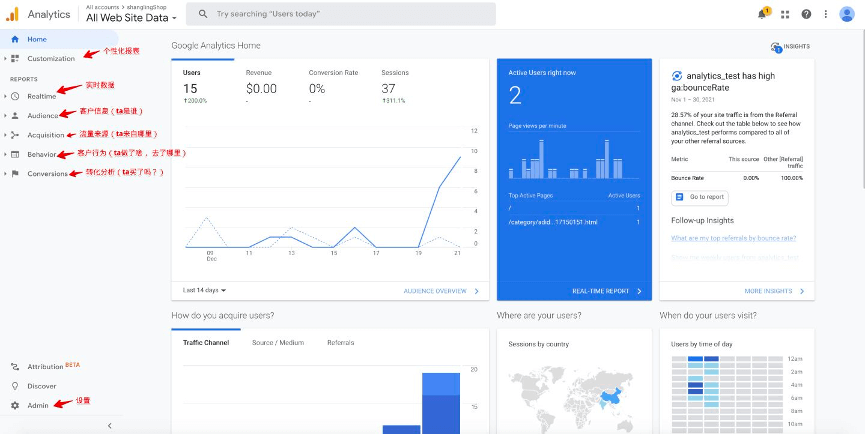Open the Attribution beta item
The height and width of the screenshot is (435, 866).
[46, 367]
